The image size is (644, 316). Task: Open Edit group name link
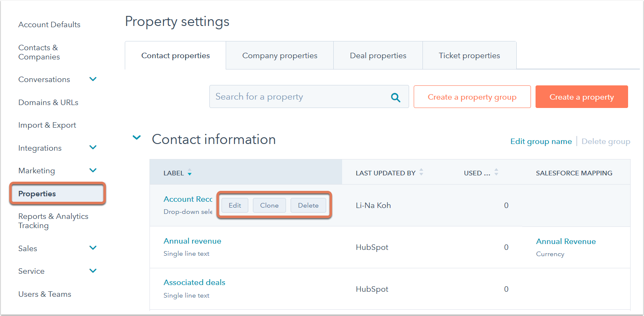[541, 141]
